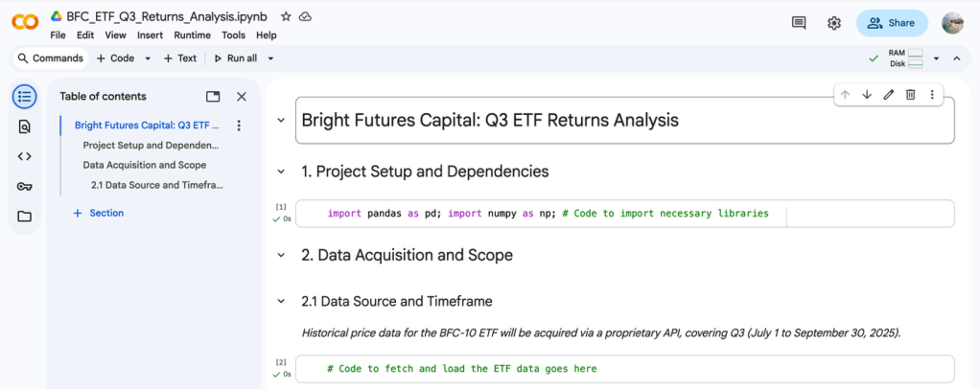The height and width of the screenshot is (389, 980).
Task: Open the Variables code brackets icon
Action: tap(24, 156)
